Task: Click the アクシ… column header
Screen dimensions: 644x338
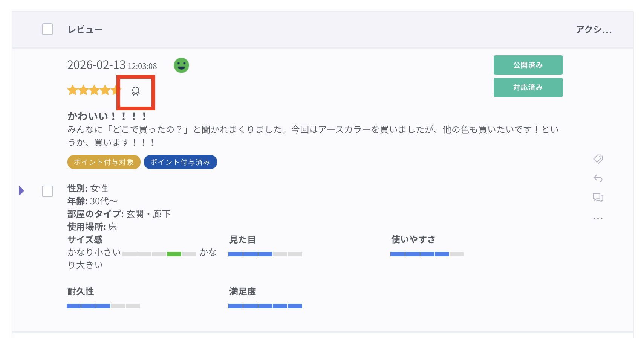Action: pos(594,30)
